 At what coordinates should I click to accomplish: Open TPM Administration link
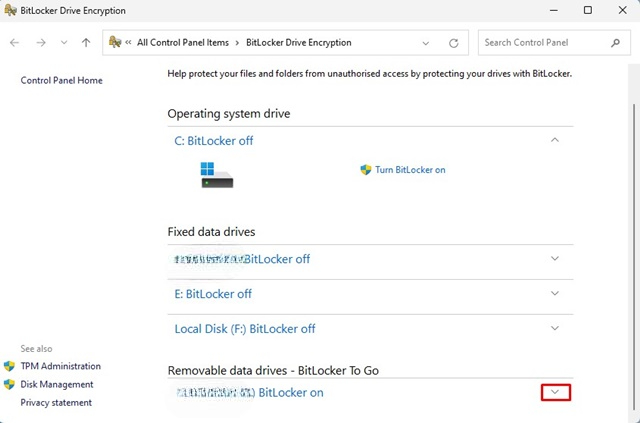(x=60, y=366)
